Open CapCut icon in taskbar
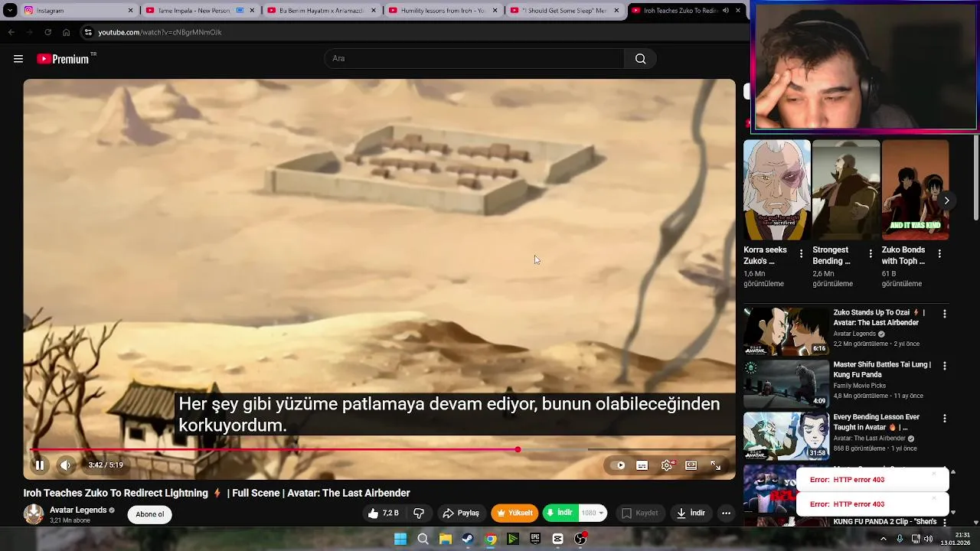The width and height of the screenshot is (980, 551). (x=557, y=539)
